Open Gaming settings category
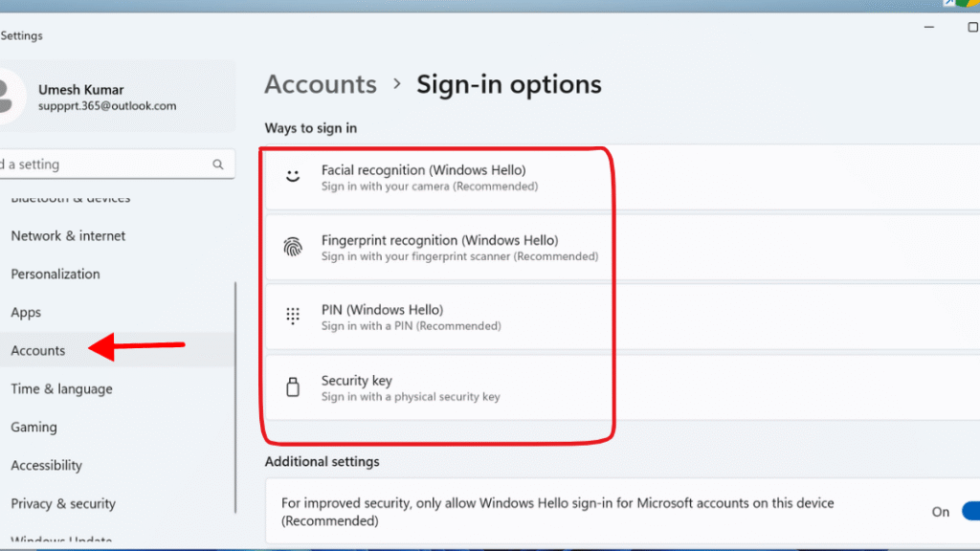This screenshot has height=551, width=980. coord(33,427)
